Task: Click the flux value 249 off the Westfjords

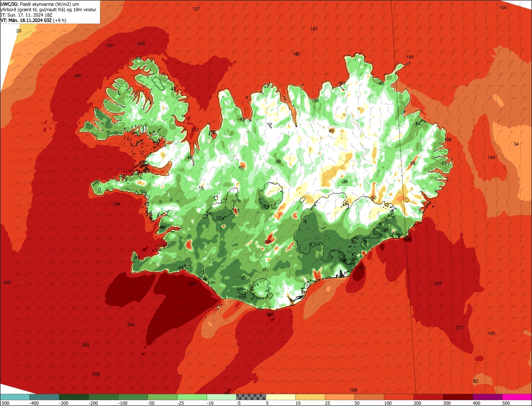Action: click(x=141, y=44)
